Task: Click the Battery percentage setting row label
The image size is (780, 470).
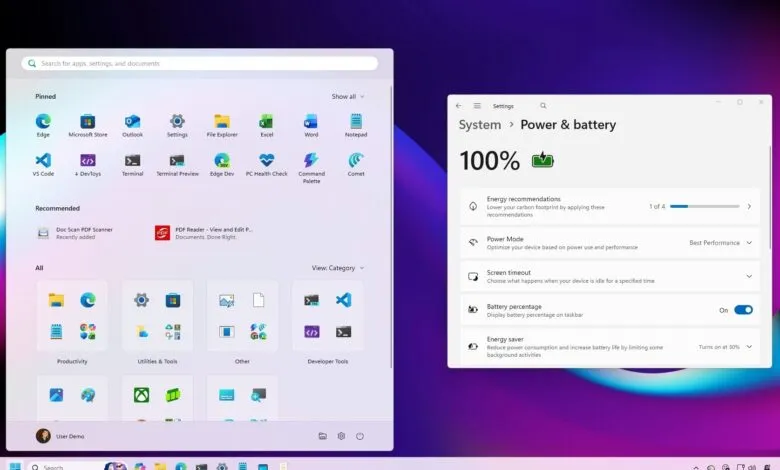Action: [x=514, y=307]
